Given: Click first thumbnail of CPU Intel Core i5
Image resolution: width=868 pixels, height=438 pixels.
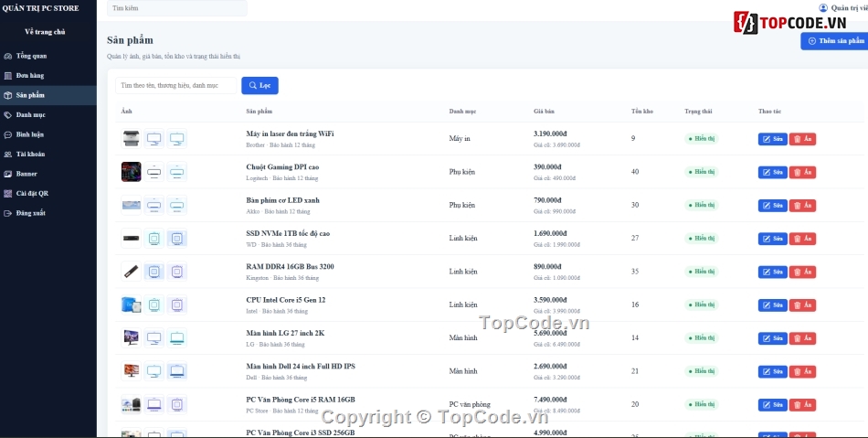Looking at the screenshot, I should click(x=132, y=304).
